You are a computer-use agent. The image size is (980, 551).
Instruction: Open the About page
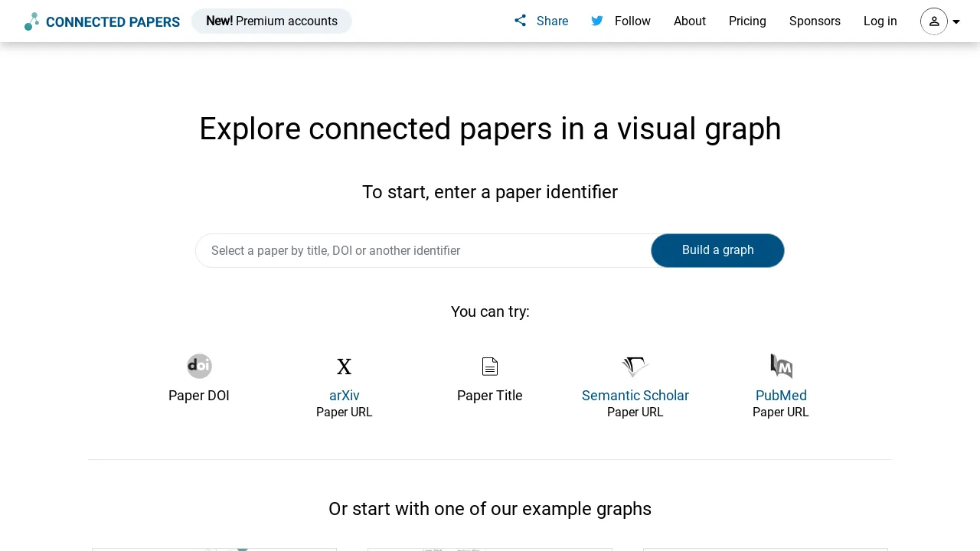pos(689,21)
